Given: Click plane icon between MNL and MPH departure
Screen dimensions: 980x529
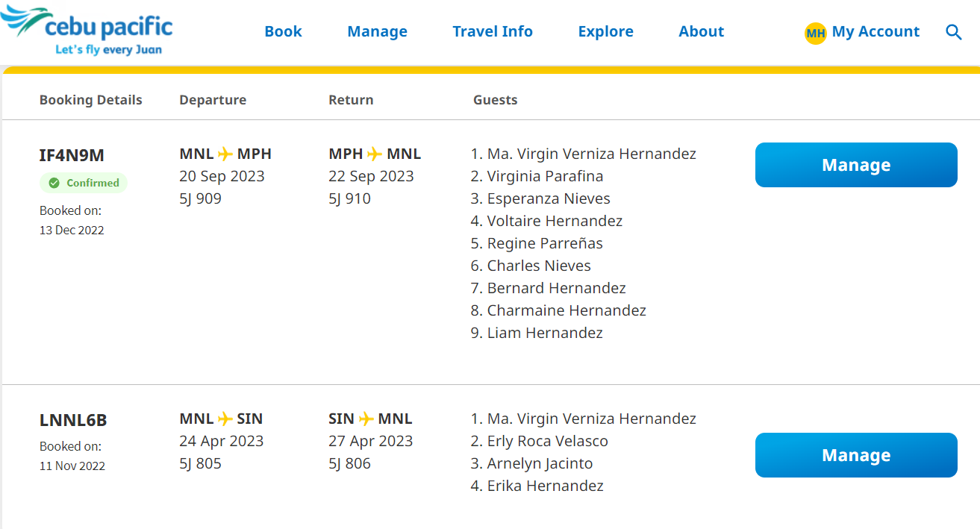Looking at the screenshot, I should (x=225, y=154).
